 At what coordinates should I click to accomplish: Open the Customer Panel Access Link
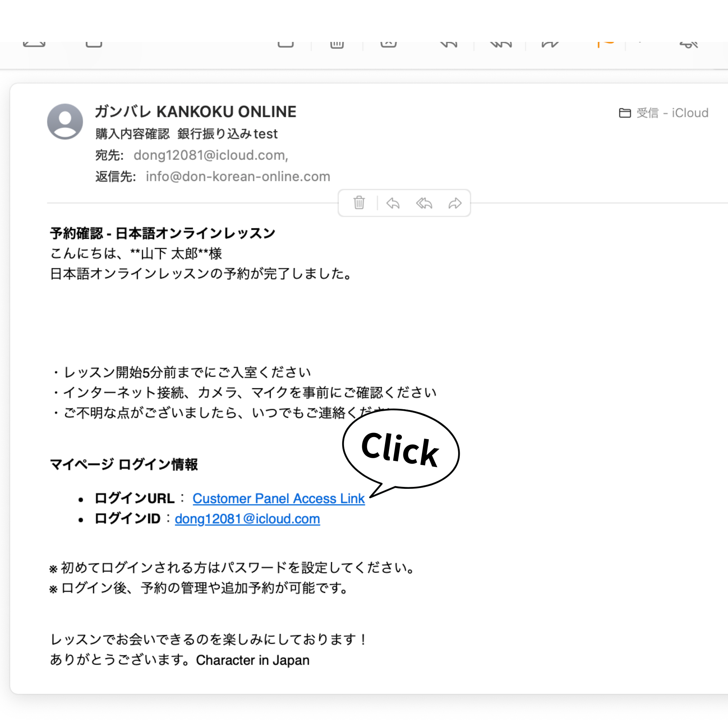278,499
